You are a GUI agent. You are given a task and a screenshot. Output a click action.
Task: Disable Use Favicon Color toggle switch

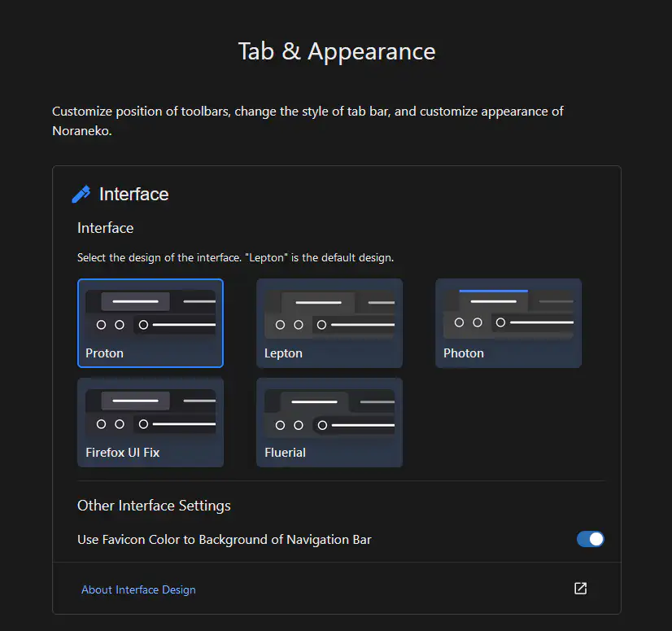[590, 539]
